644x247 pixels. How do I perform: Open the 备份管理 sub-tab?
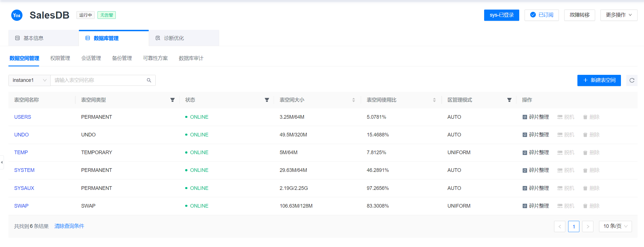click(x=122, y=58)
